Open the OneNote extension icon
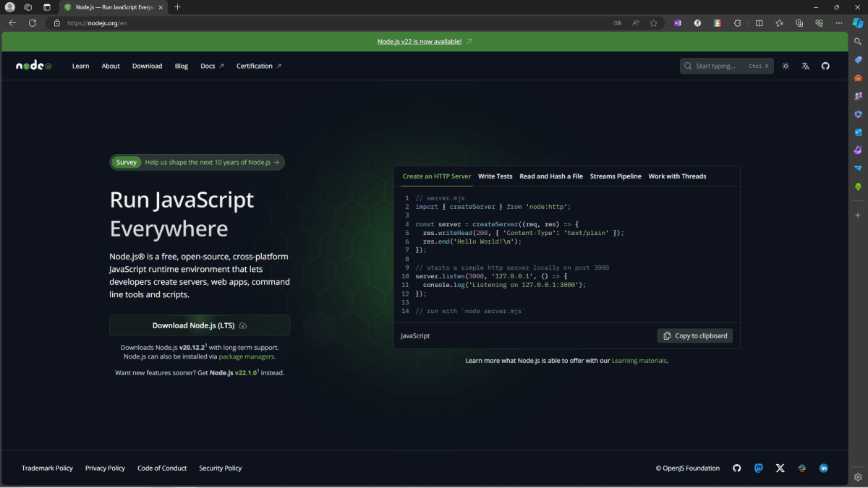 [678, 23]
